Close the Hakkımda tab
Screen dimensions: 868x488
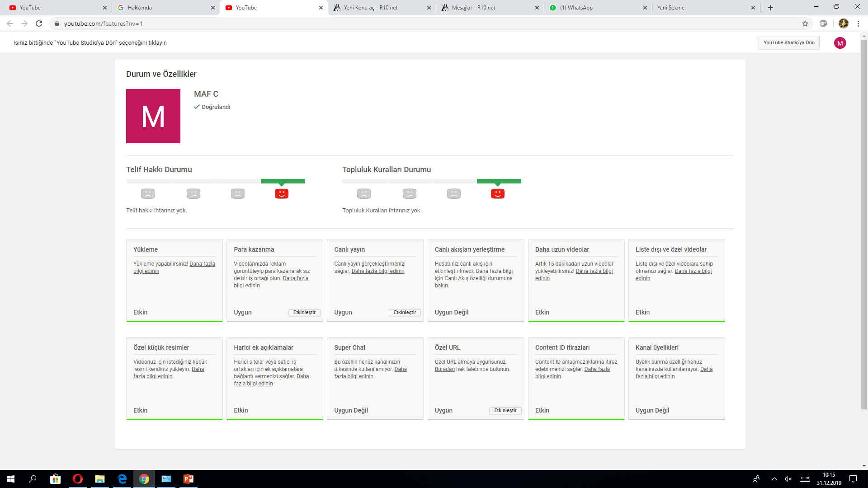213,8
